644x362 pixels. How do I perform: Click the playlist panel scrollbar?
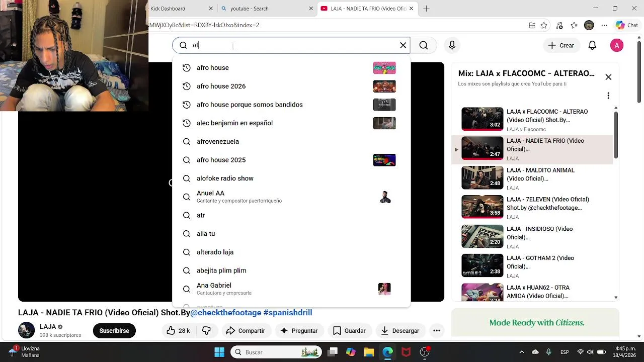(x=616, y=135)
